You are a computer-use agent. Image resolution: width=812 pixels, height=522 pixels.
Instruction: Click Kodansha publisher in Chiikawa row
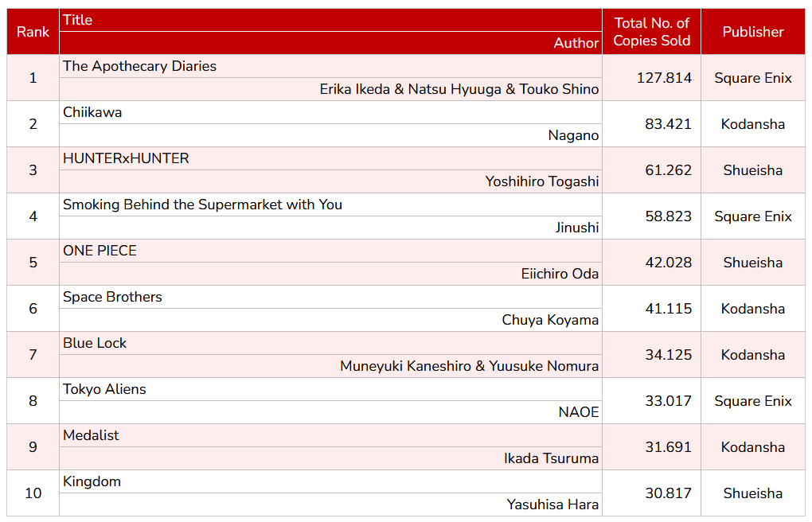pyautogui.click(x=753, y=124)
